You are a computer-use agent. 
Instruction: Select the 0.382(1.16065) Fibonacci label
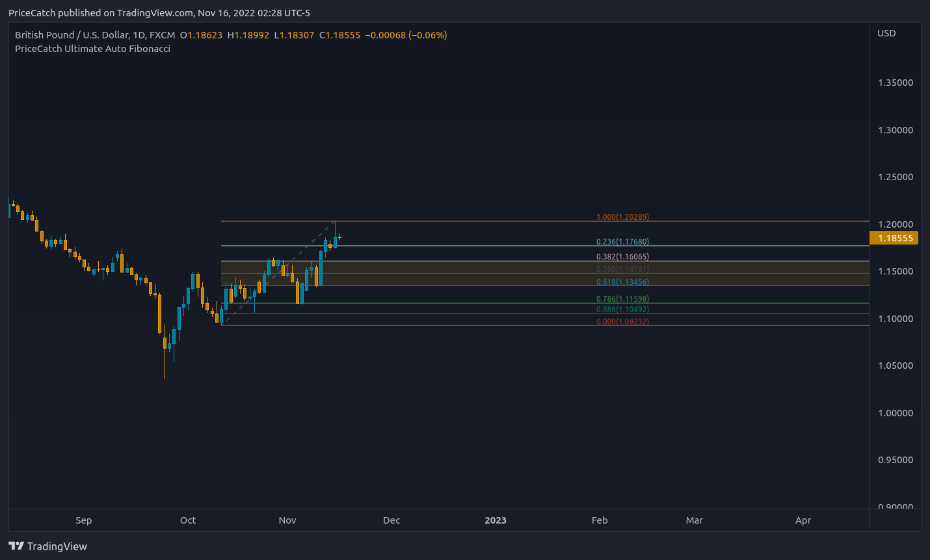[622, 257]
